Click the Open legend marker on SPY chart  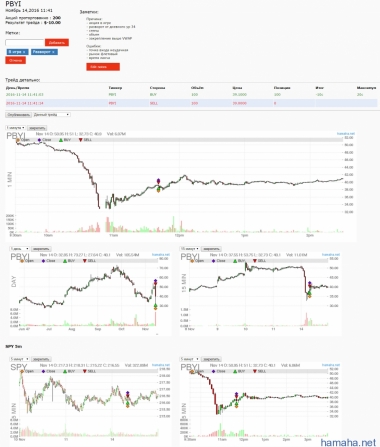(x=22, y=371)
